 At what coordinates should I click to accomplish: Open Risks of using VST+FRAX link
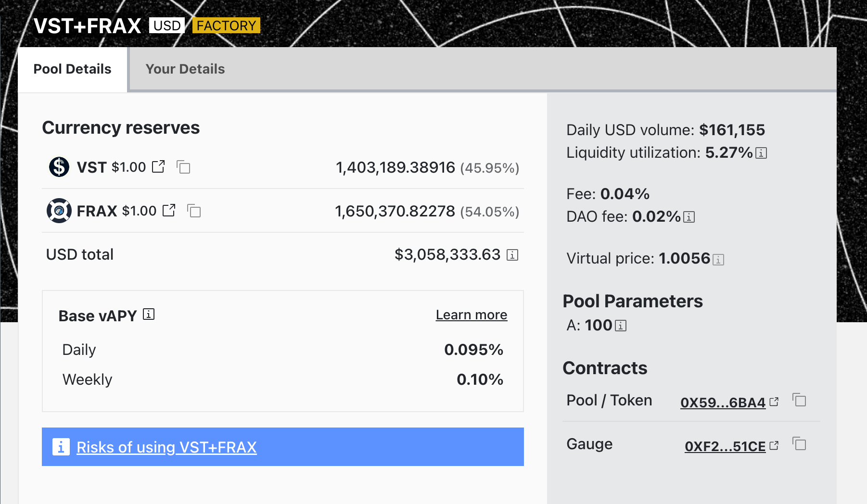pyautogui.click(x=166, y=447)
